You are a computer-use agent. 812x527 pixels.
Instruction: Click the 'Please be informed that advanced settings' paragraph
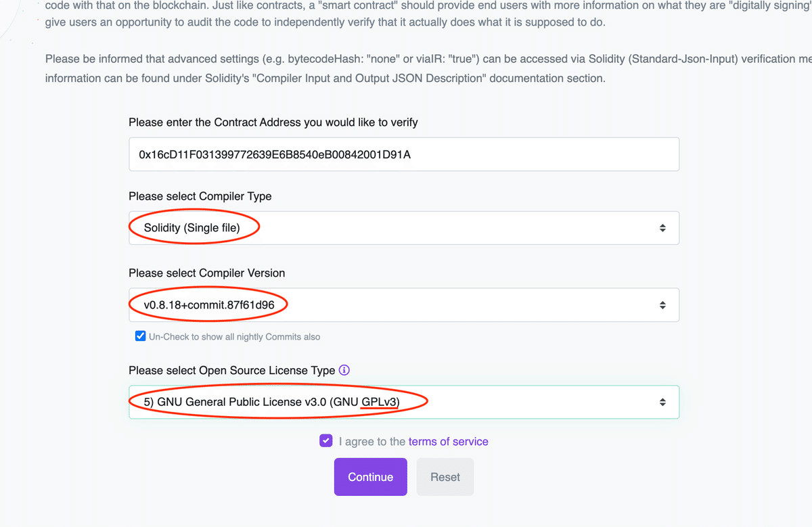click(428, 68)
